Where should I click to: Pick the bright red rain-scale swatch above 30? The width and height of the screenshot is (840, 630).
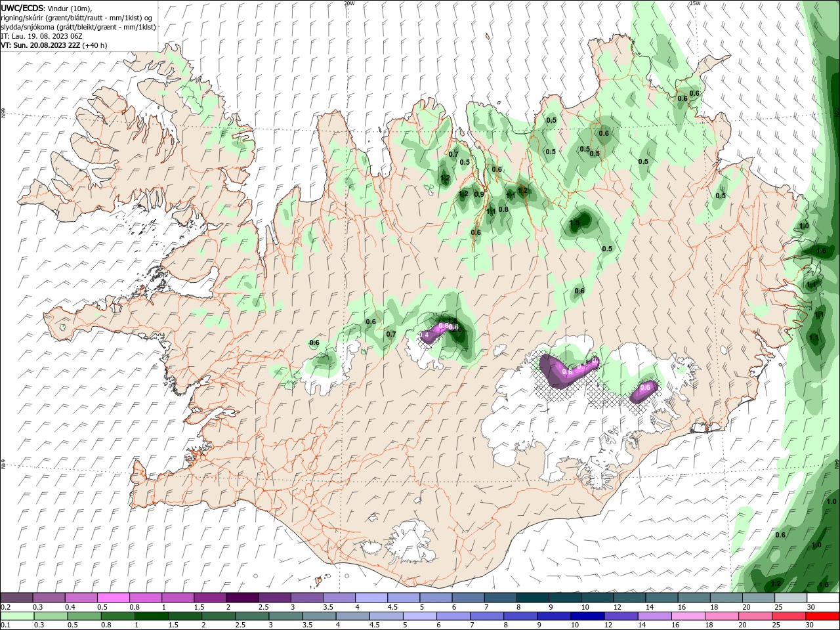[x=822, y=616]
